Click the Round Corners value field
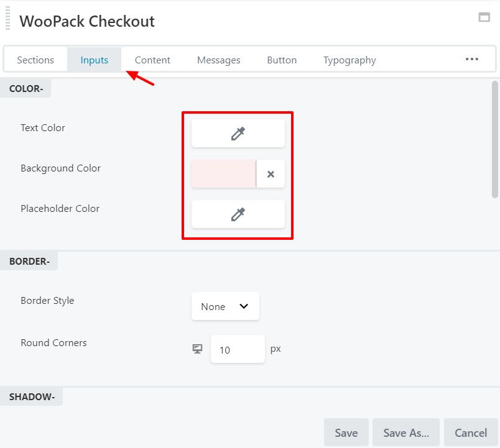Screen dimensions: 500x448 238,349
